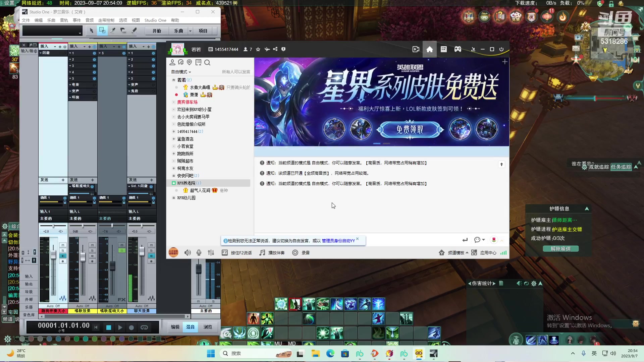
Task: Open the YY bulletin note icon
Action: pos(199,62)
